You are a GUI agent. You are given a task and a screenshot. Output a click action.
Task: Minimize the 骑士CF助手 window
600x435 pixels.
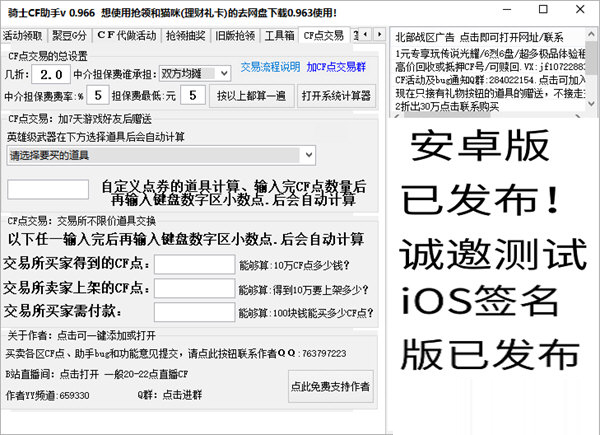pos(507,10)
